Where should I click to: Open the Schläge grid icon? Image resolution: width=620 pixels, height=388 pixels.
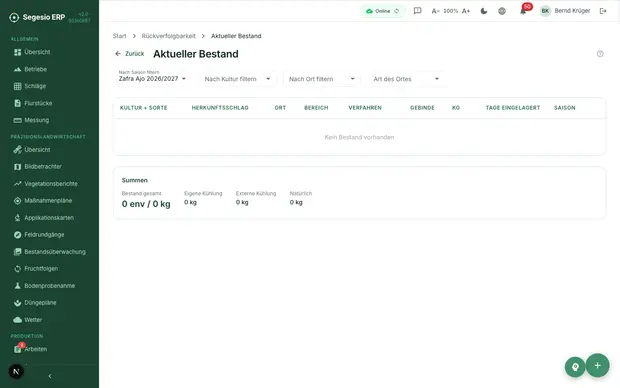(x=17, y=86)
